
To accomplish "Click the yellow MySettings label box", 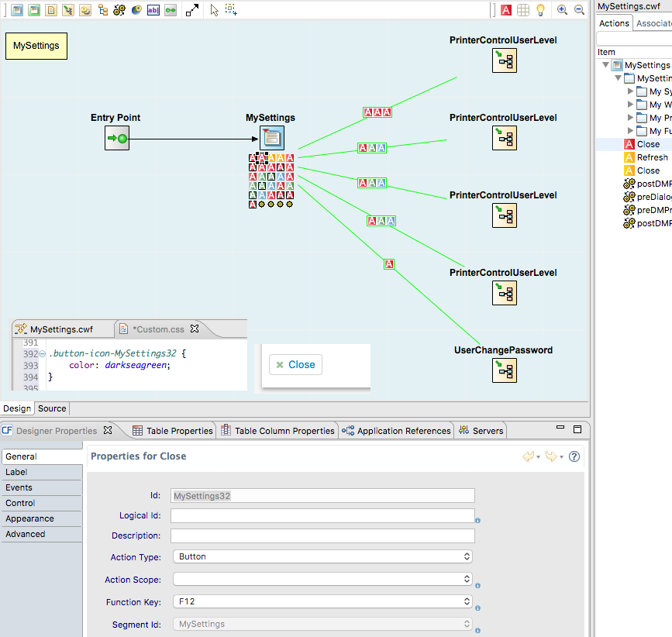I will tap(36, 46).
